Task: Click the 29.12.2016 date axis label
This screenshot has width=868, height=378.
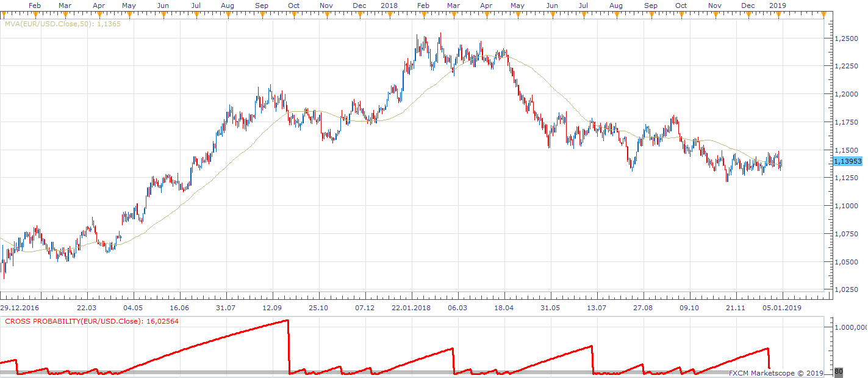Action: (x=20, y=308)
